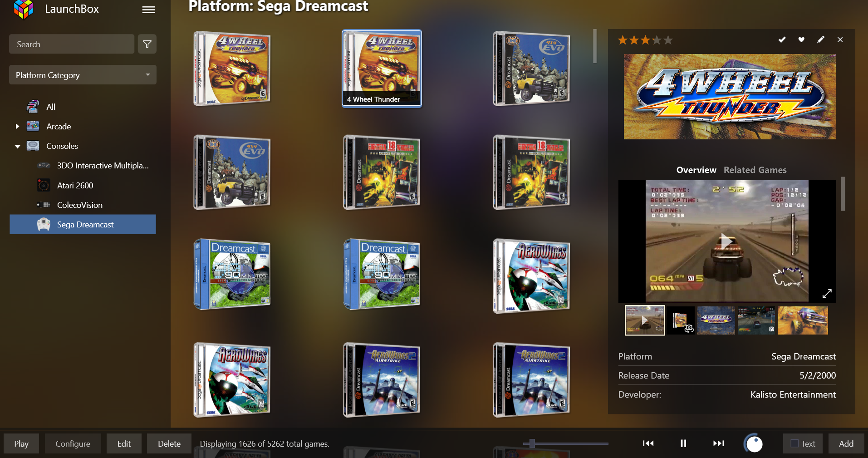Collapse the Consoles tree node

point(17,146)
